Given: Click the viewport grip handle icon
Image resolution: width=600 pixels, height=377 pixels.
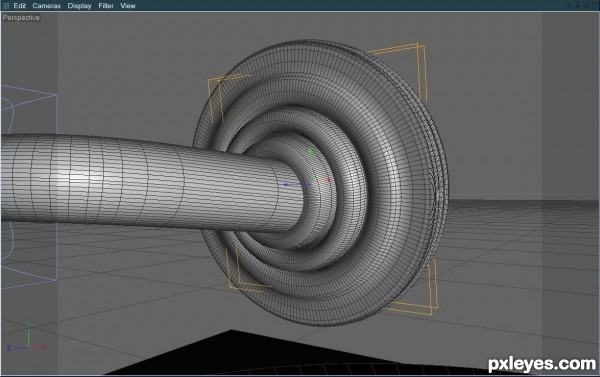Looking at the screenshot, I should click(x=6, y=6).
